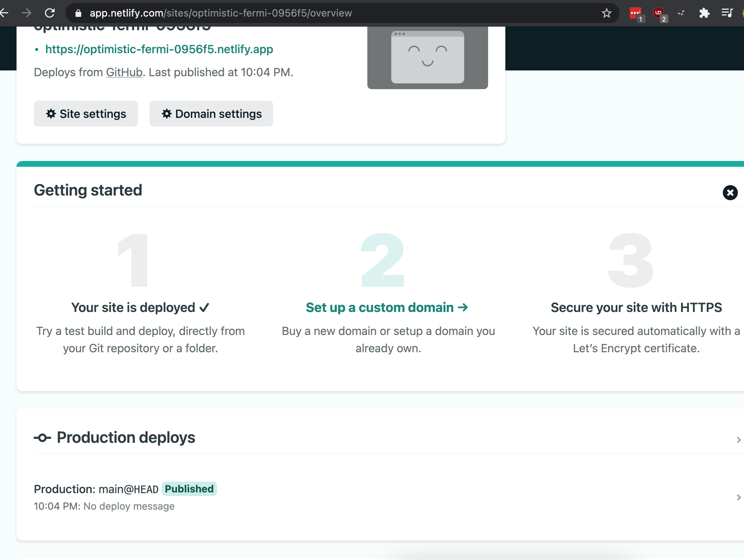
Task: Click the gear icon in Site settings
Action: tap(51, 114)
